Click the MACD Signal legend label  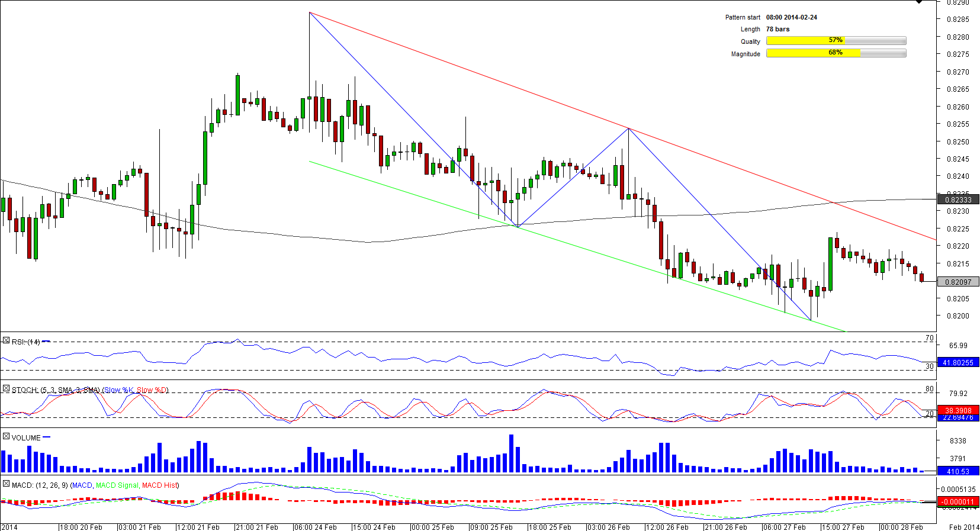tap(117, 485)
